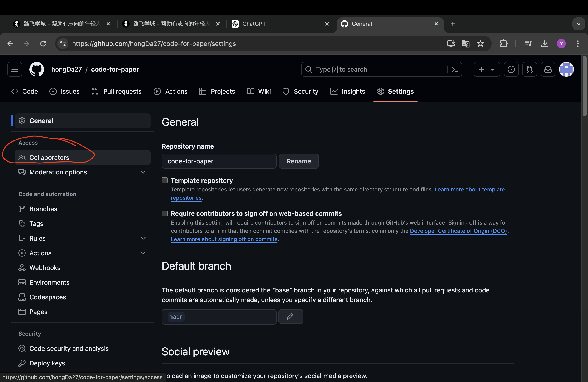The width and height of the screenshot is (588, 382).
Task: Close the ChatGPT tab
Action: pyautogui.click(x=327, y=24)
